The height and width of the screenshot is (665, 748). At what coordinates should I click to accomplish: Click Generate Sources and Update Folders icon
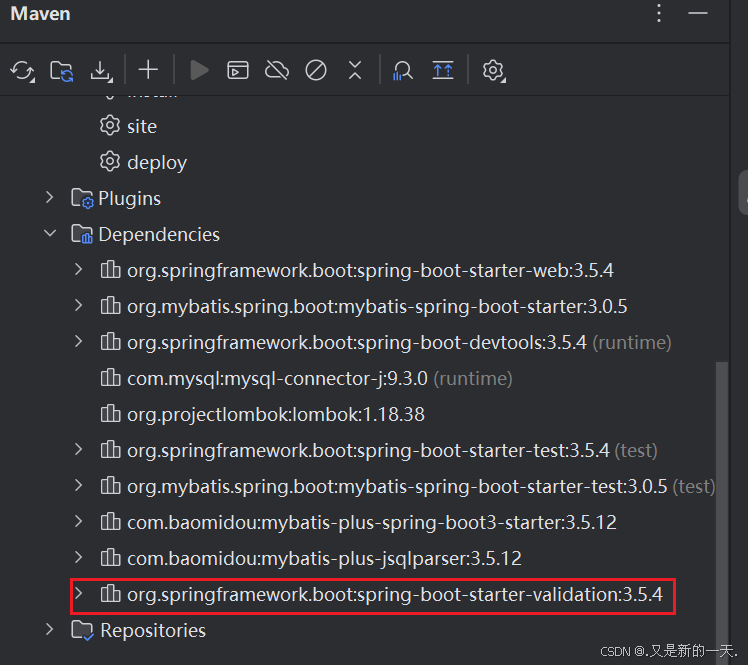point(62,71)
